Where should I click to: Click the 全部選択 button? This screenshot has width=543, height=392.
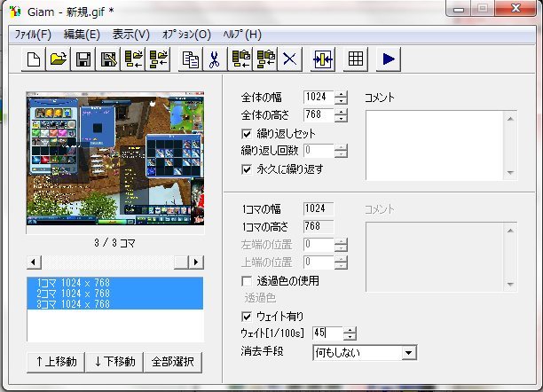[x=173, y=362]
